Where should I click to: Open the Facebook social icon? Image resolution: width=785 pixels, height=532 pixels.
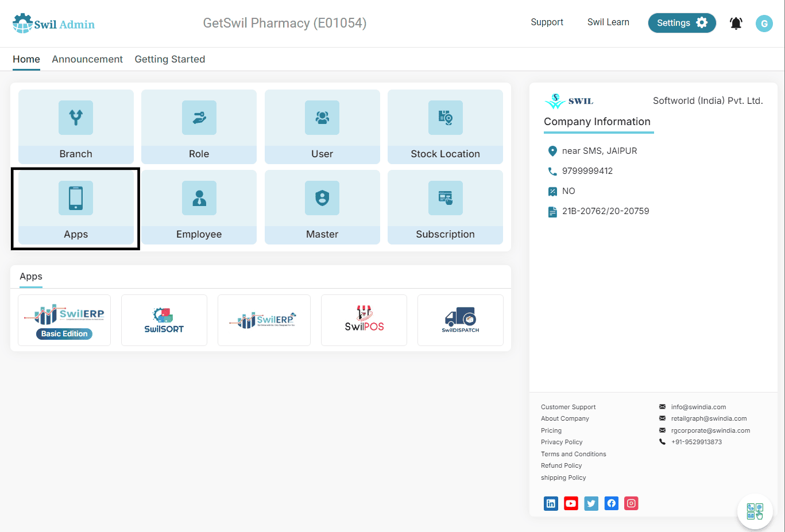pos(611,503)
